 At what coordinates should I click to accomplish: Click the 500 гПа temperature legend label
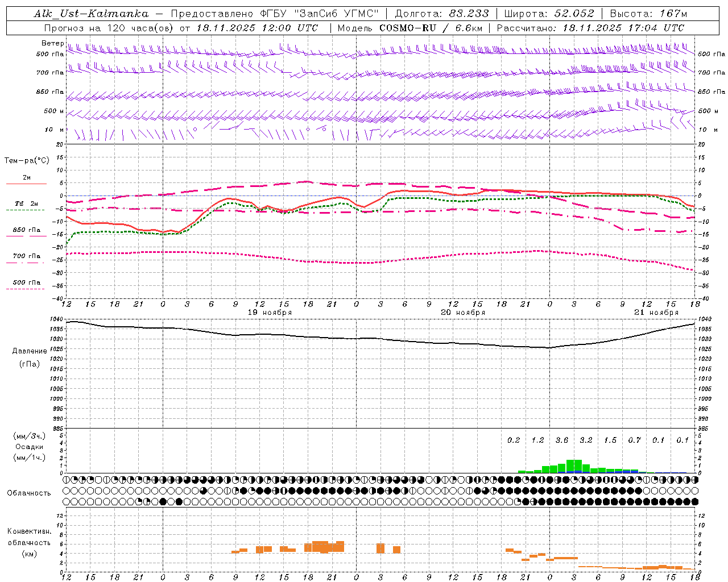tap(27, 282)
